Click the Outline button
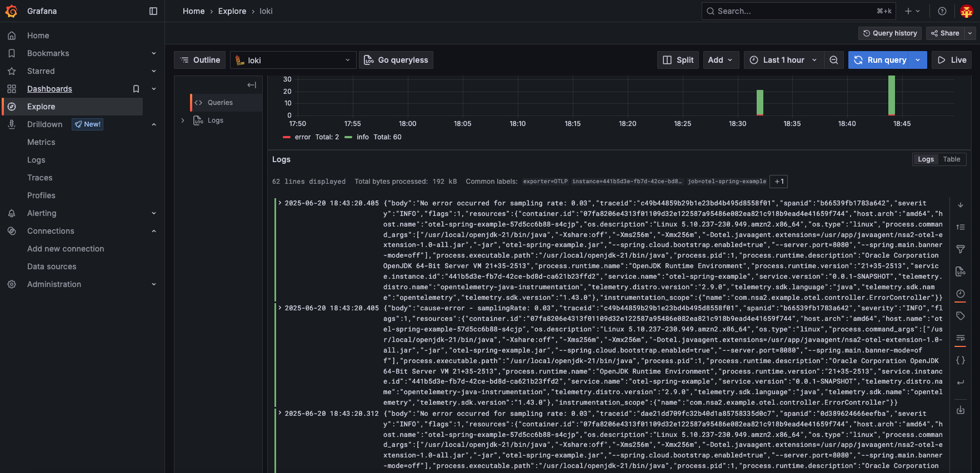The width and height of the screenshot is (980, 473). 200,60
